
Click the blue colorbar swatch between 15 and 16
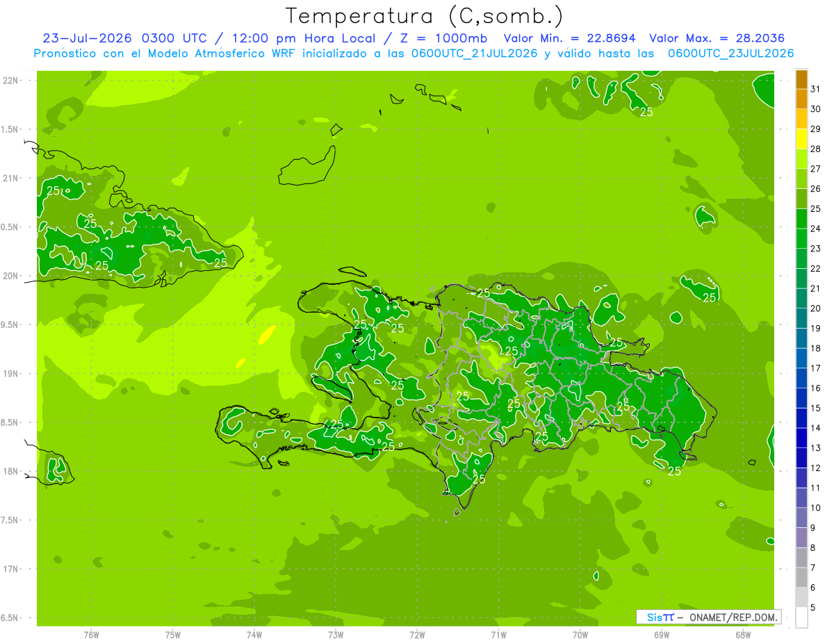pos(801,398)
